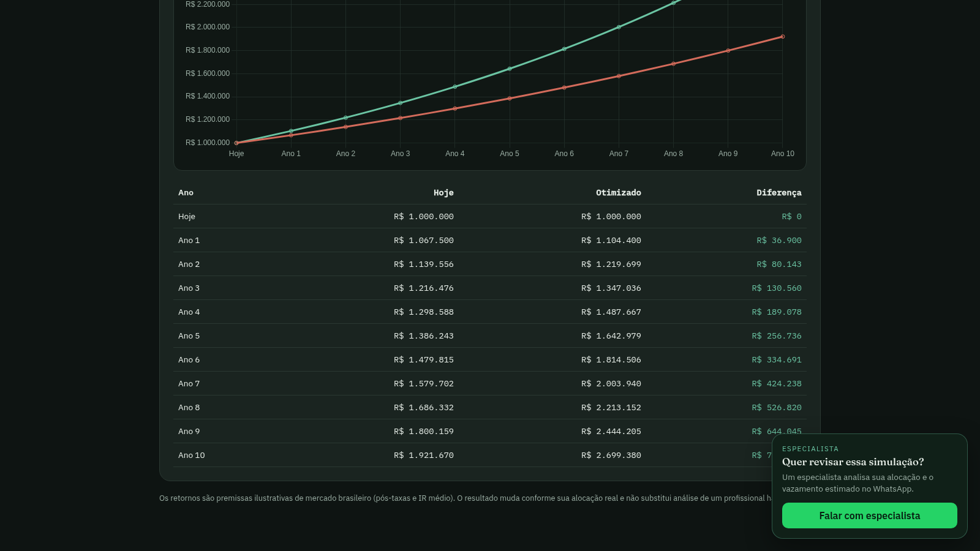Click the Ano column header
980x551 pixels.
[x=186, y=192]
